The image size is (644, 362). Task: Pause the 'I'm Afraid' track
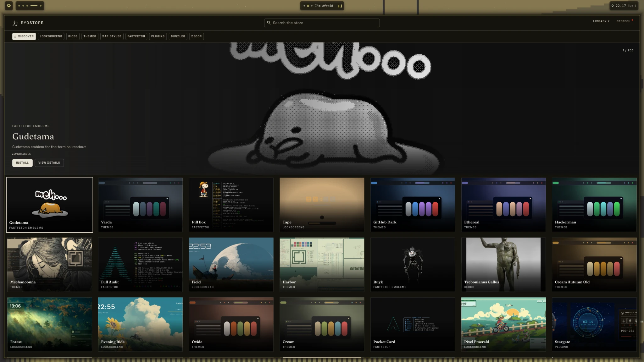tap(308, 6)
